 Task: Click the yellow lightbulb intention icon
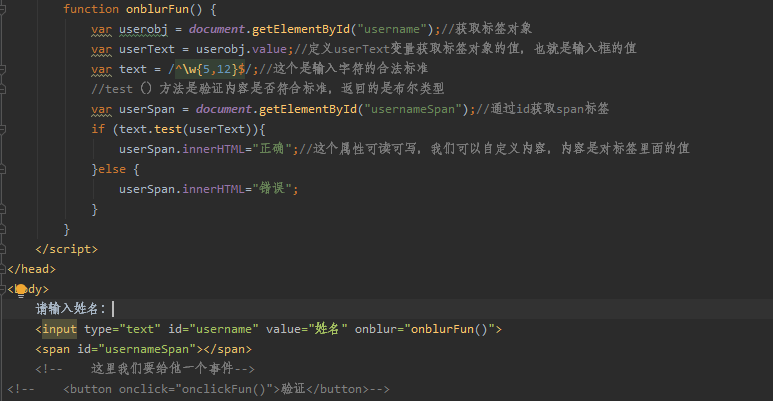(21, 290)
